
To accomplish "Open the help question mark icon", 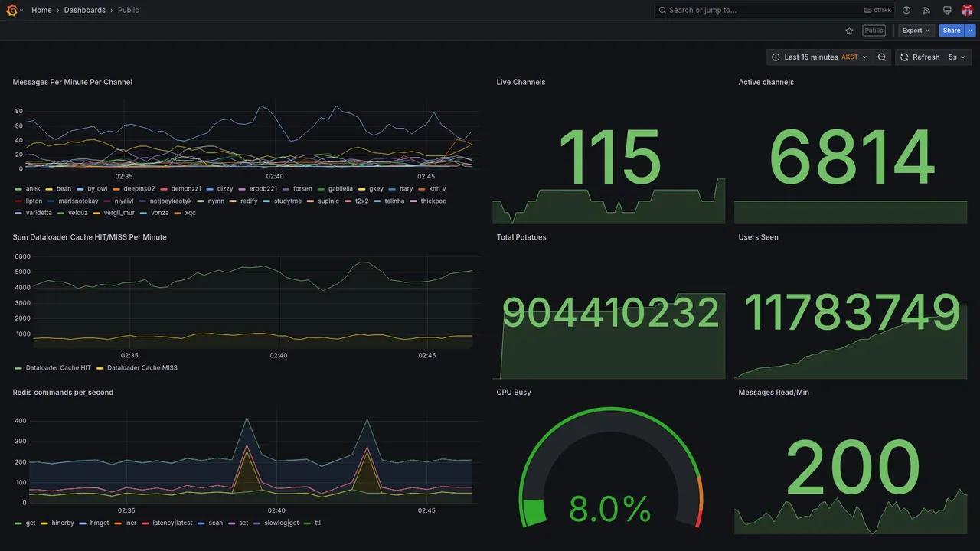I will (x=906, y=10).
